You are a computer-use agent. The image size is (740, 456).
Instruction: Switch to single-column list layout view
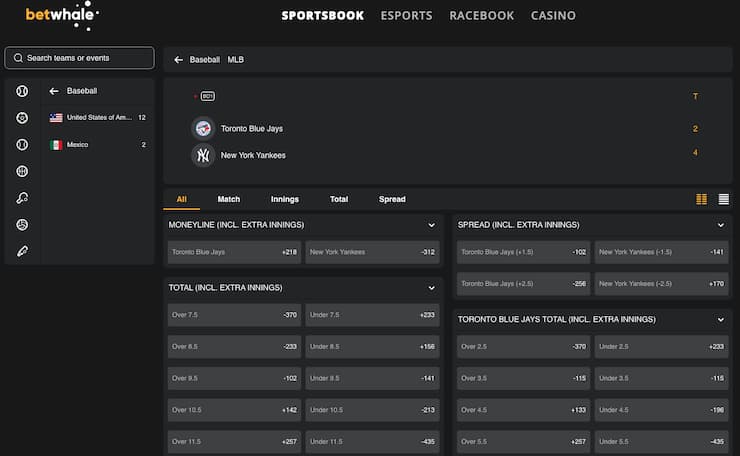click(723, 199)
